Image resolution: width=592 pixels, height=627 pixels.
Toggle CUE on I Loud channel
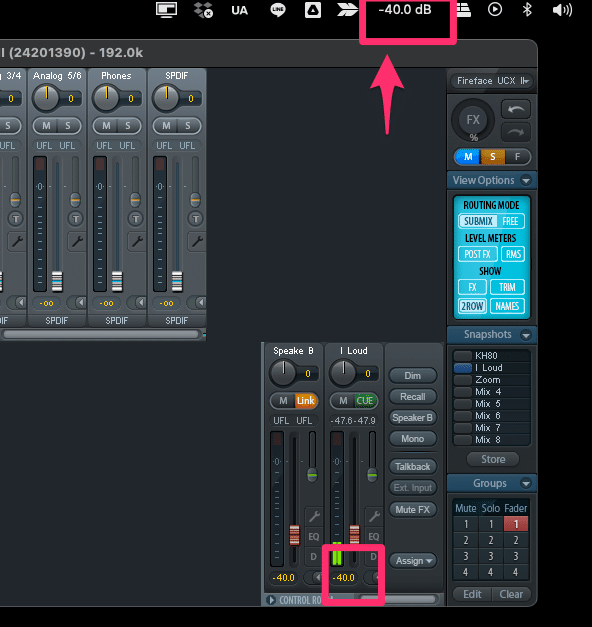point(365,401)
